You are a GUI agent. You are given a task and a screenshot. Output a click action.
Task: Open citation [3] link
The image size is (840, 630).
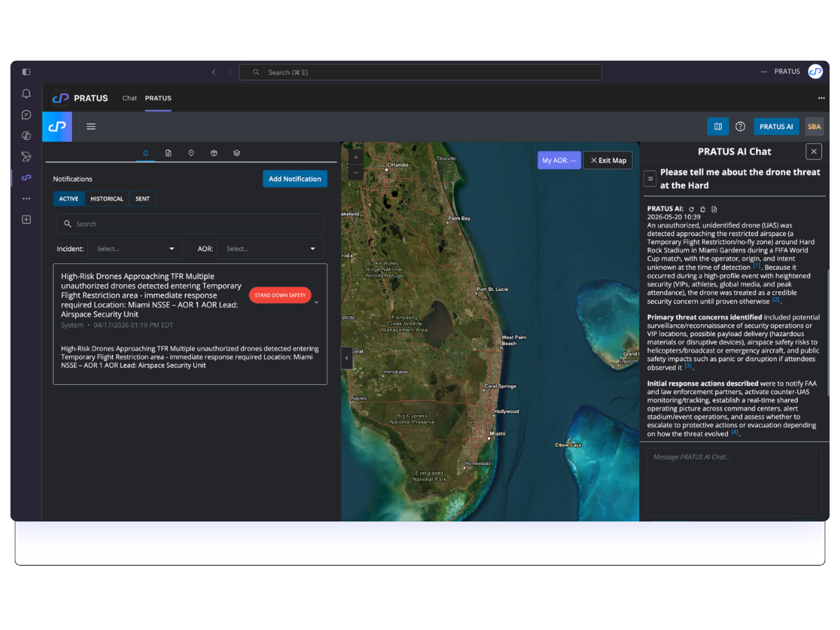tap(688, 366)
